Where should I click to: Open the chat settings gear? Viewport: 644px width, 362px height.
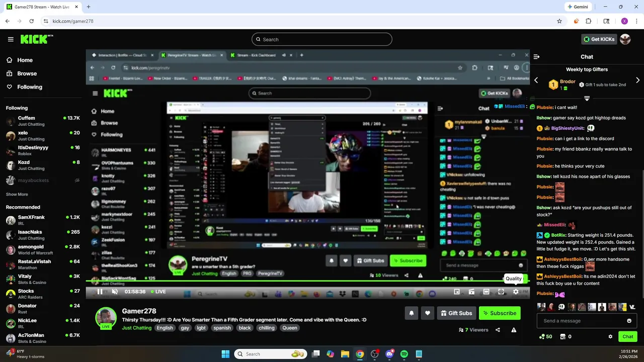point(610,337)
